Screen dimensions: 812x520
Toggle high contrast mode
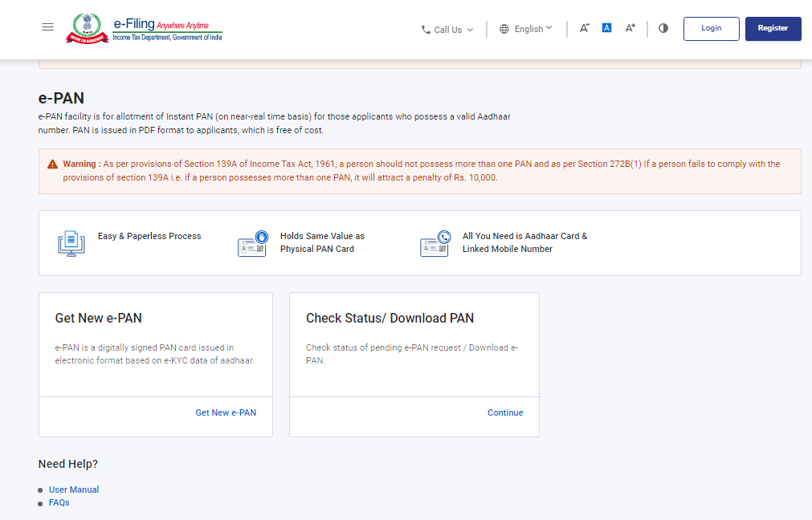click(663, 28)
